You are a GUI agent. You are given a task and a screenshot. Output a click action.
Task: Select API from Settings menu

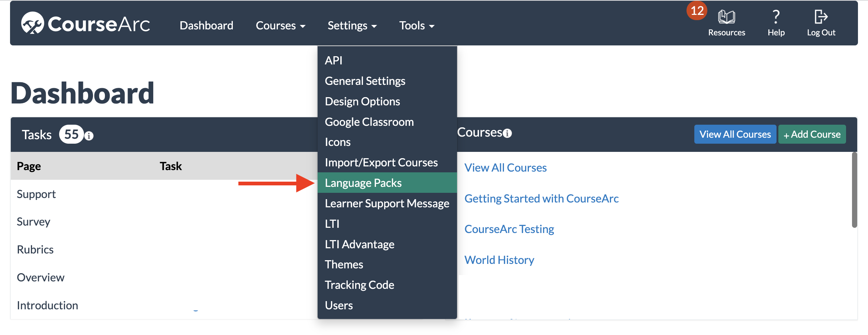pyautogui.click(x=387, y=60)
